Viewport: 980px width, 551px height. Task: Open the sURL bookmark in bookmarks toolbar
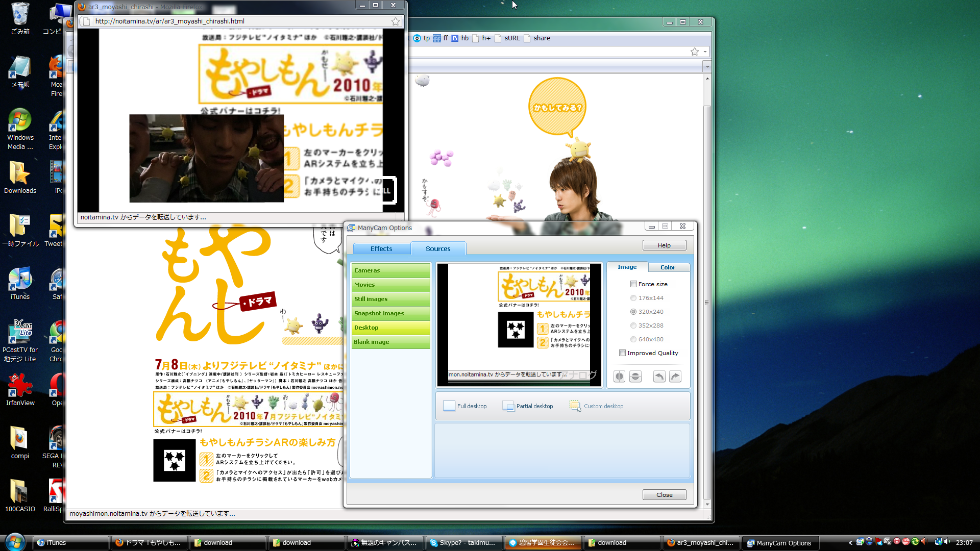click(507, 38)
